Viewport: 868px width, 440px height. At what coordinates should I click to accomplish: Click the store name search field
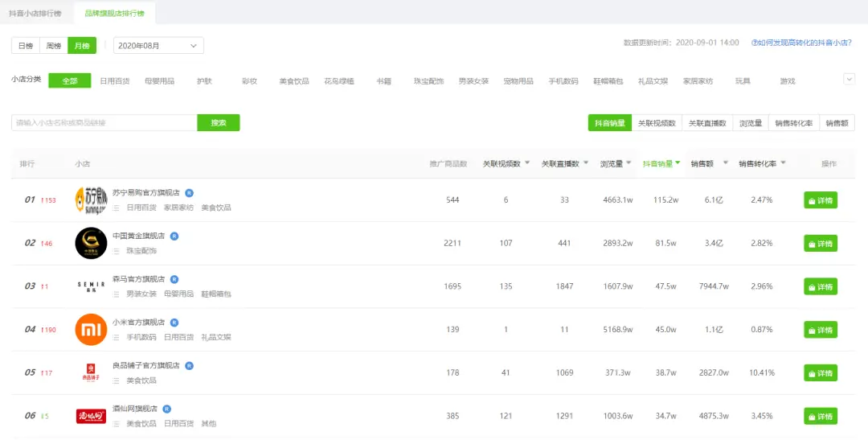(x=104, y=123)
